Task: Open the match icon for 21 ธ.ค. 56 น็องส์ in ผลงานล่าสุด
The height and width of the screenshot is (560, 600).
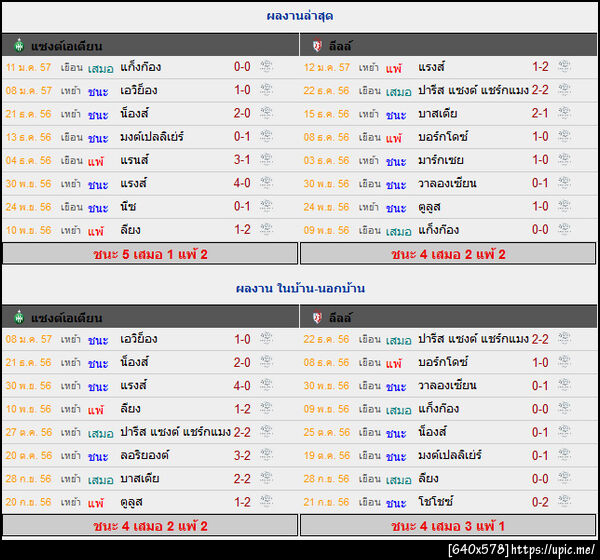Action: point(266,113)
